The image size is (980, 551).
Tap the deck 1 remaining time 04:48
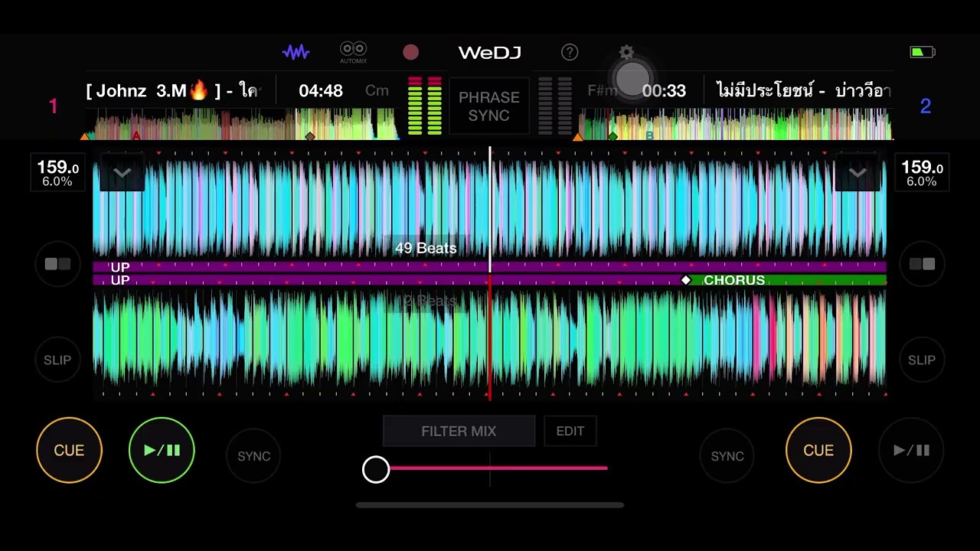pyautogui.click(x=321, y=91)
